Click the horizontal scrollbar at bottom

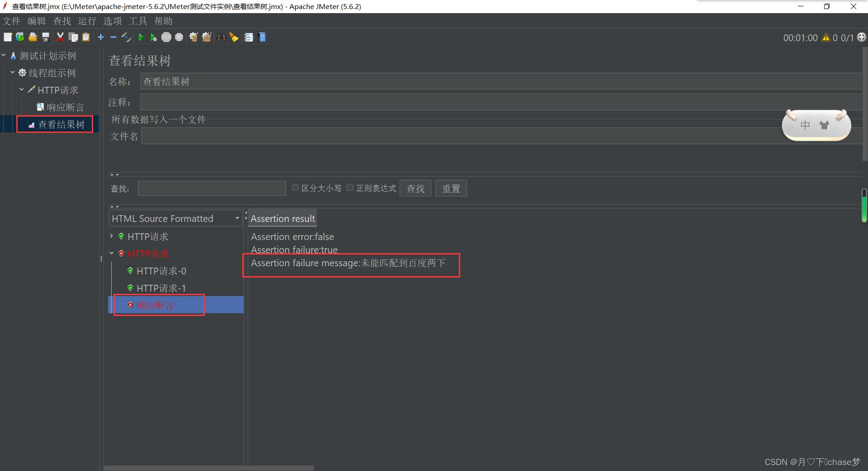point(208,468)
